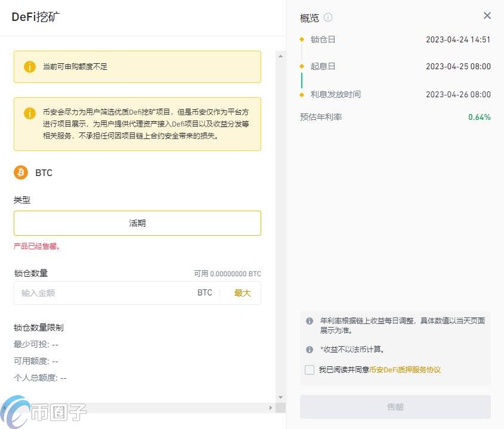
Task: Close the overview panel with the X icon
Action: [487, 16]
